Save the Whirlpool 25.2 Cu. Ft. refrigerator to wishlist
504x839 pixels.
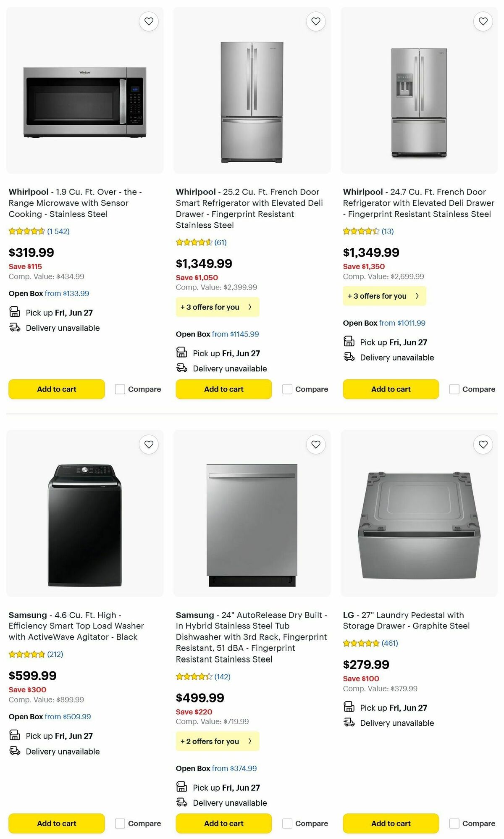315,21
